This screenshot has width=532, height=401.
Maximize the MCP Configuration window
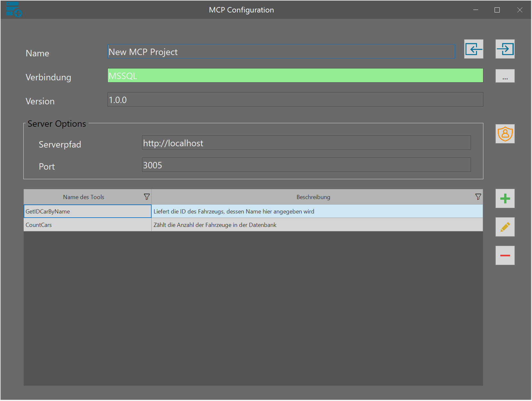(x=497, y=10)
